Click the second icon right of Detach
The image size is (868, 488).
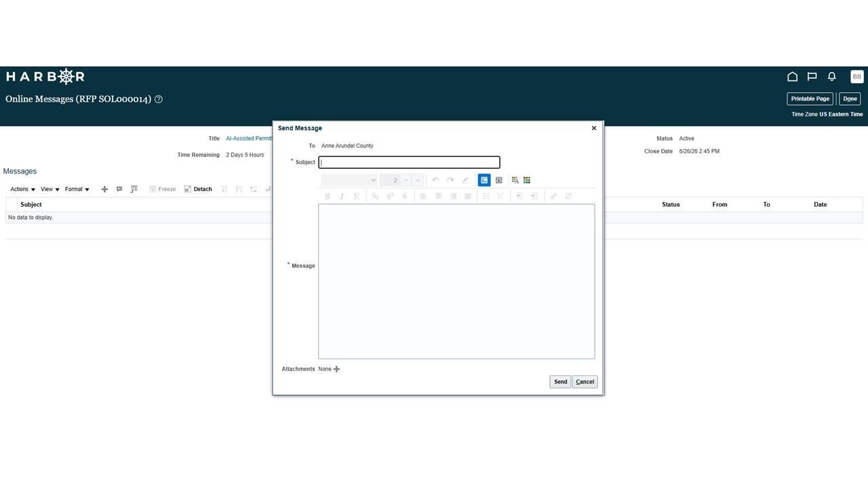[239, 189]
